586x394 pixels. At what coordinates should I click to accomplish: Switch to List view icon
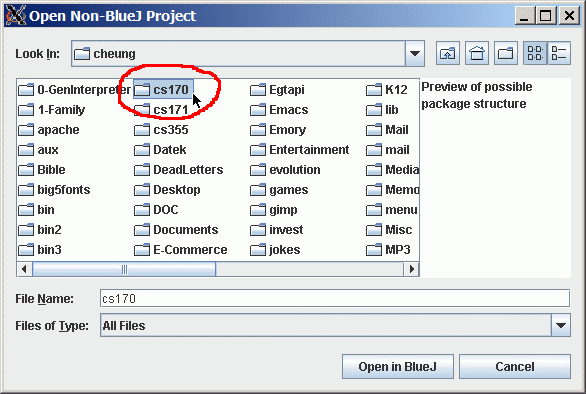click(535, 53)
